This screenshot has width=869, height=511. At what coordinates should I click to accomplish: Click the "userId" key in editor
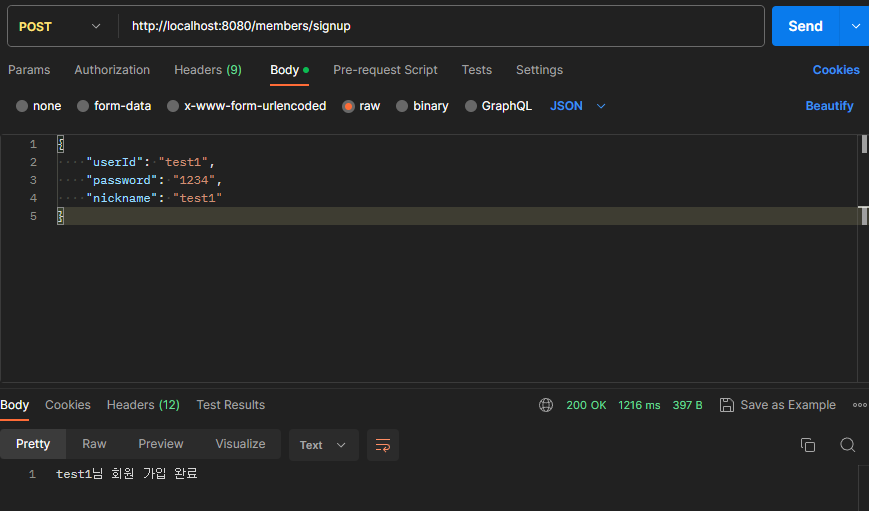115,162
